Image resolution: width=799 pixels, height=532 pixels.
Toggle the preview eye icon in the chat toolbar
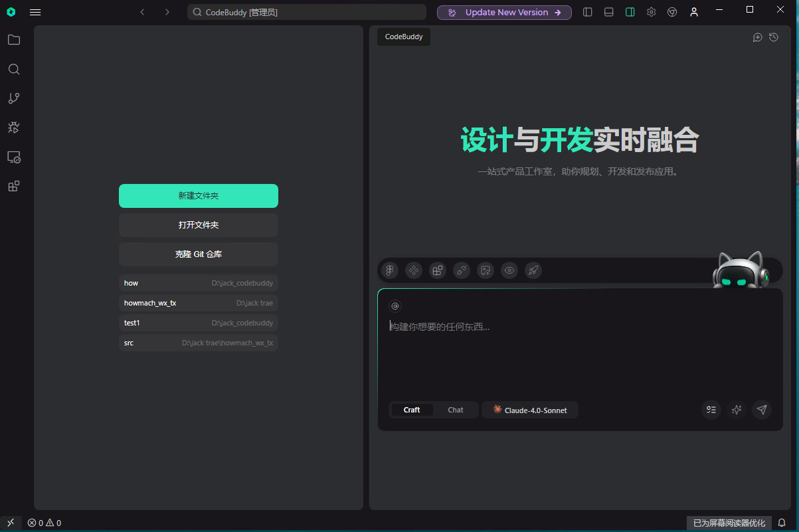[509, 270]
